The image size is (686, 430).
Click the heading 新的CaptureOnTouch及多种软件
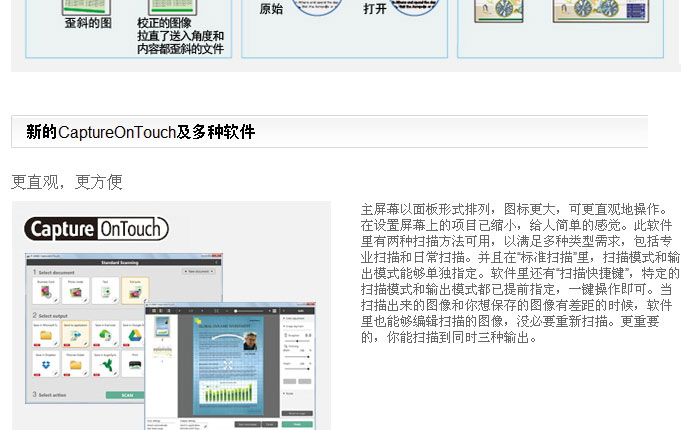(x=140, y=132)
